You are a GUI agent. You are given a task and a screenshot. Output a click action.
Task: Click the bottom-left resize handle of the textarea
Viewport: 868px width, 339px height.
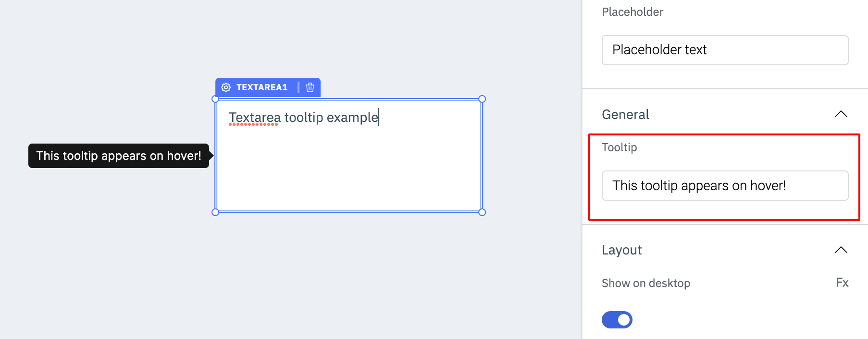[215, 212]
